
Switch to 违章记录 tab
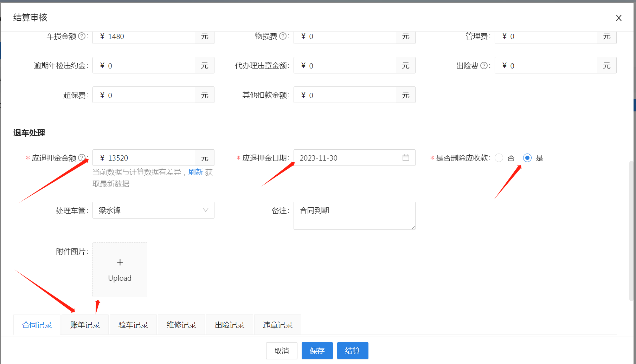[x=277, y=325]
